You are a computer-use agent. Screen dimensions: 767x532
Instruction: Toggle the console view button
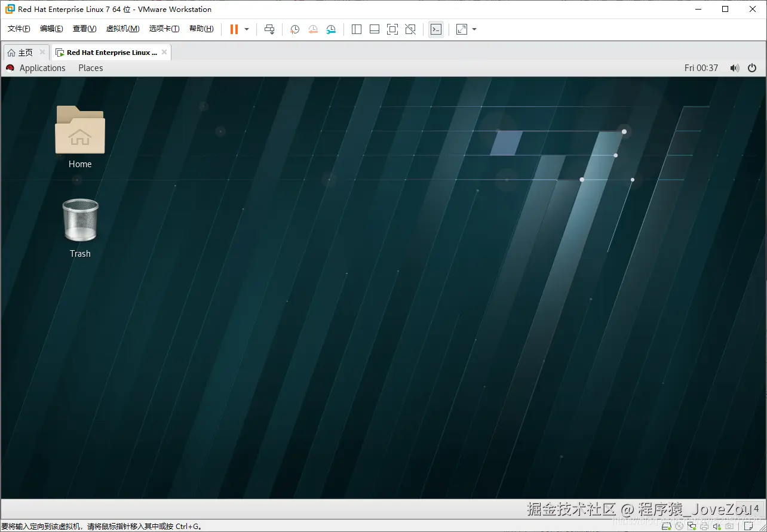(x=436, y=29)
